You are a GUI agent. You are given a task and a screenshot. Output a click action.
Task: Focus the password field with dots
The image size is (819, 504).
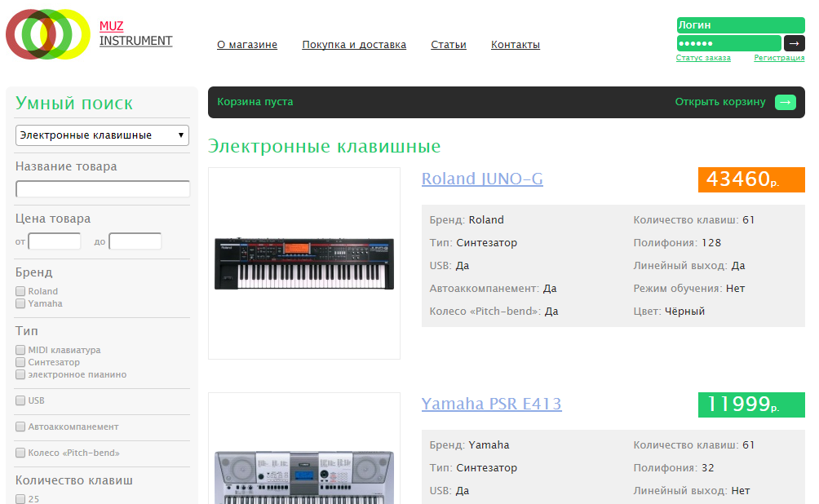click(x=729, y=43)
